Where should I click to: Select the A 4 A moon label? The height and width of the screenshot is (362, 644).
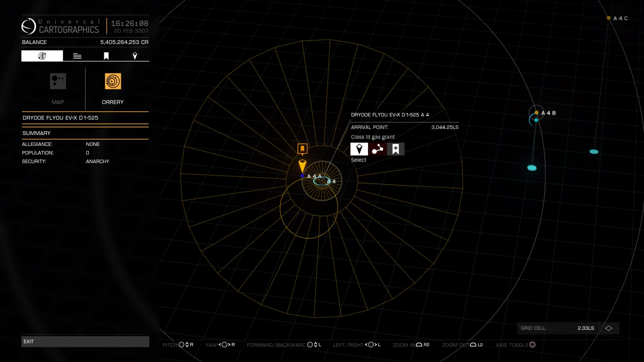click(x=314, y=176)
